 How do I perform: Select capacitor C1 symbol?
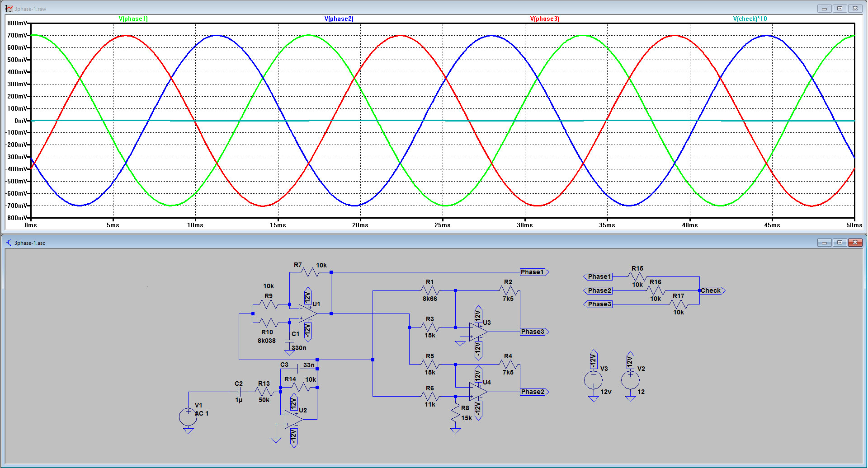coord(289,341)
